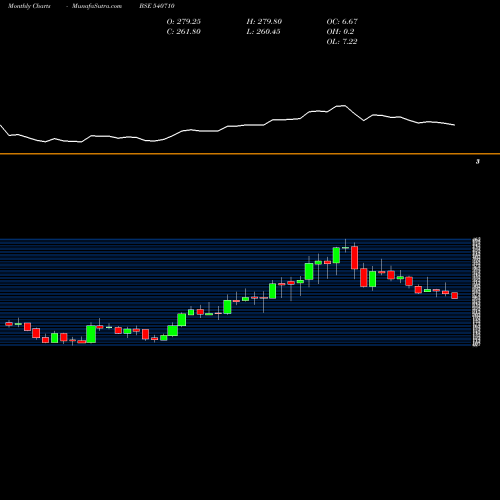500x500 pixels.
Task: Click the 'OL: 7.22' value
Action: click(x=342, y=42)
